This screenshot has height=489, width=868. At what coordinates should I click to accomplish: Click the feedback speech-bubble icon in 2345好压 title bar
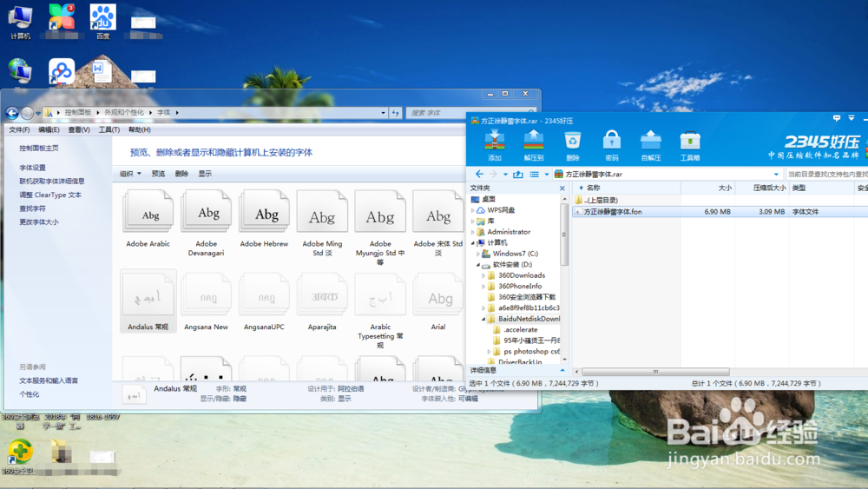click(837, 118)
